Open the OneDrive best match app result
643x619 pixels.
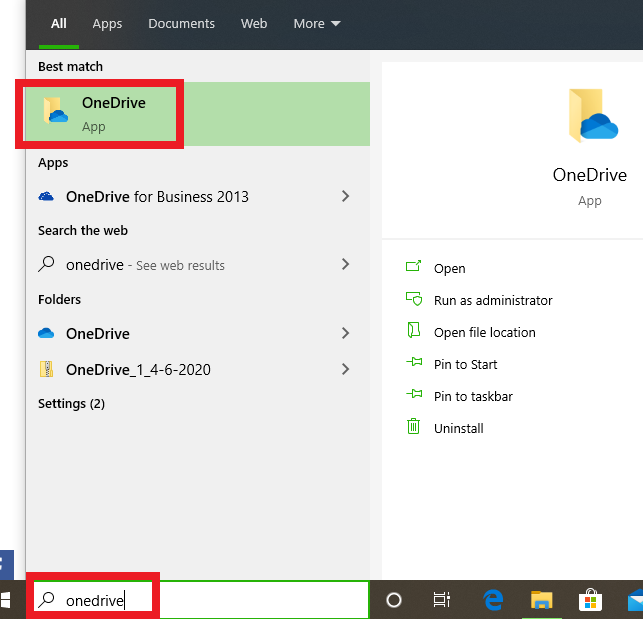pyautogui.click(x=198, y=114)
